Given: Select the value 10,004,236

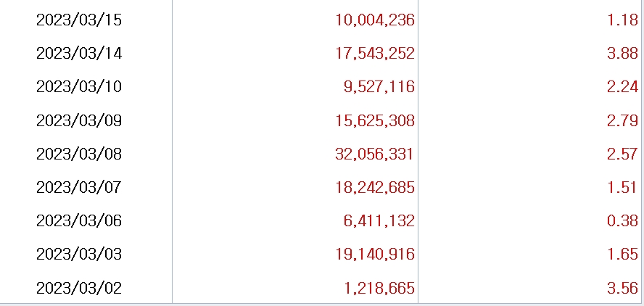Looking at the screenshot, I should pos(375,20).
